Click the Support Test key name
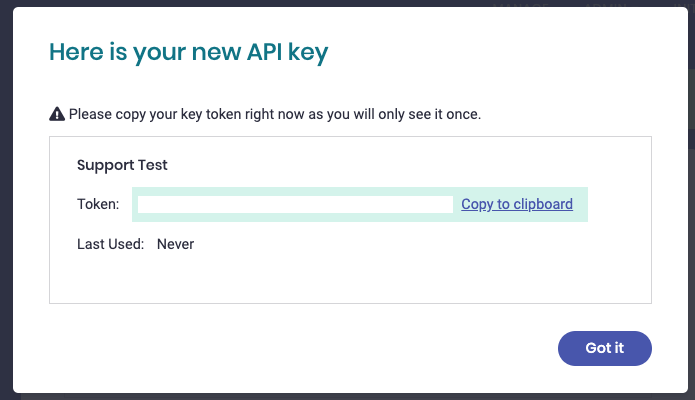The image size is (695, 400). (122, 165)
